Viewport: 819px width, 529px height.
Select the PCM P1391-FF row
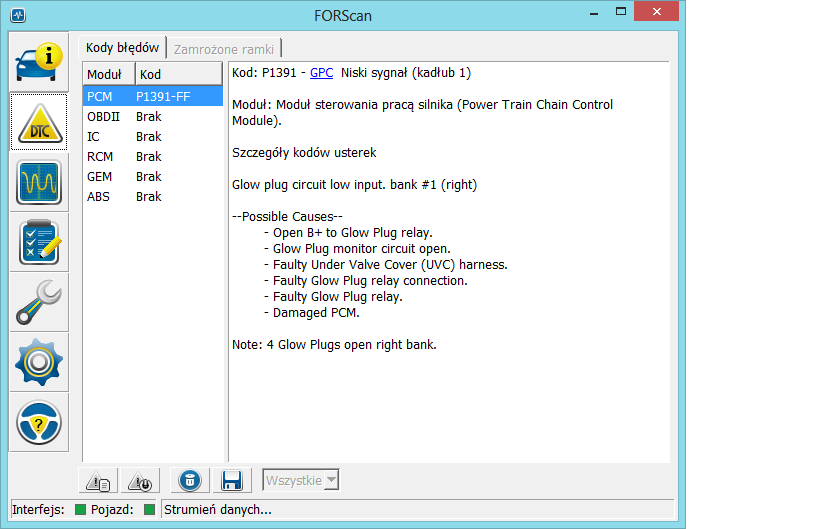pyautogui.click(x=152, y=97)
